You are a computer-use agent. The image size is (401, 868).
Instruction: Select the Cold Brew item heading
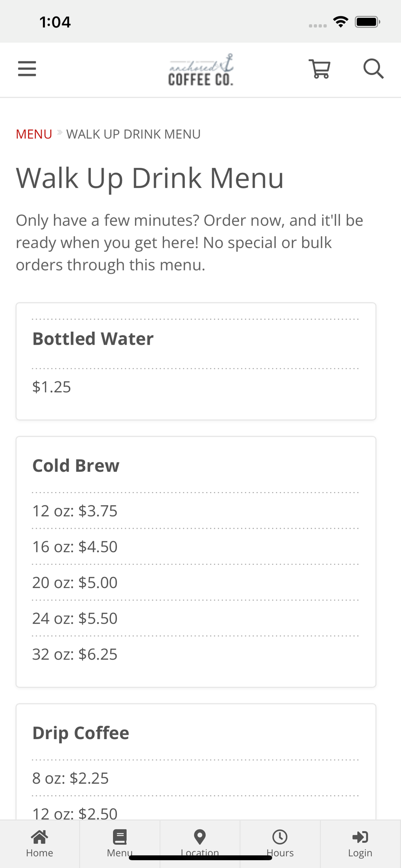(76, 466)
